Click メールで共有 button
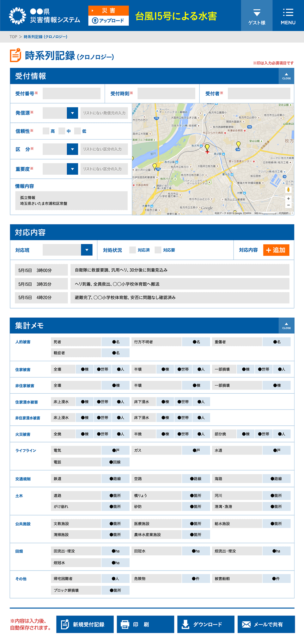This screenshot has width=304, height=644. point(266,624)
